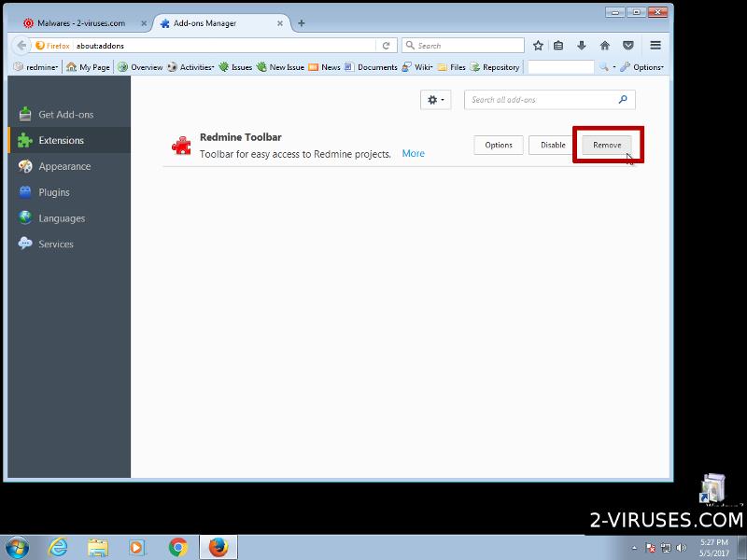This screenshot has height=560, width=747.
Task: Click the Pocket icon in toolbar
Action: pos(628,45)
